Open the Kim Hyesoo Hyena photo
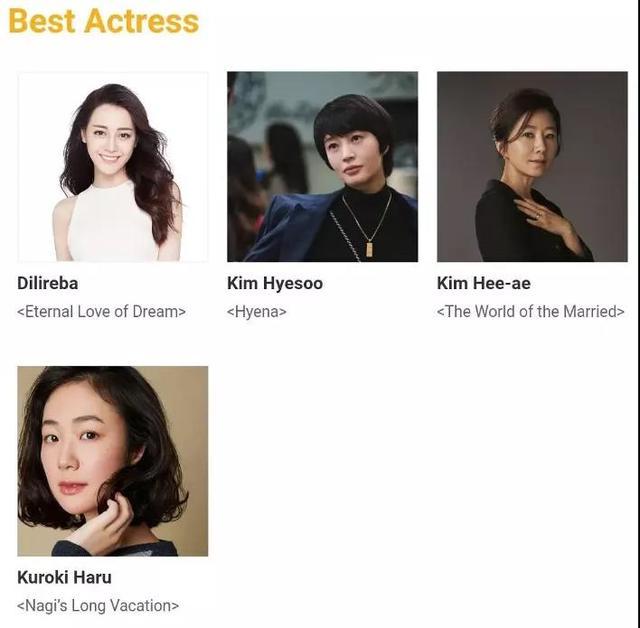This screenshot has height=628, width=640. [x=322, y=166]
